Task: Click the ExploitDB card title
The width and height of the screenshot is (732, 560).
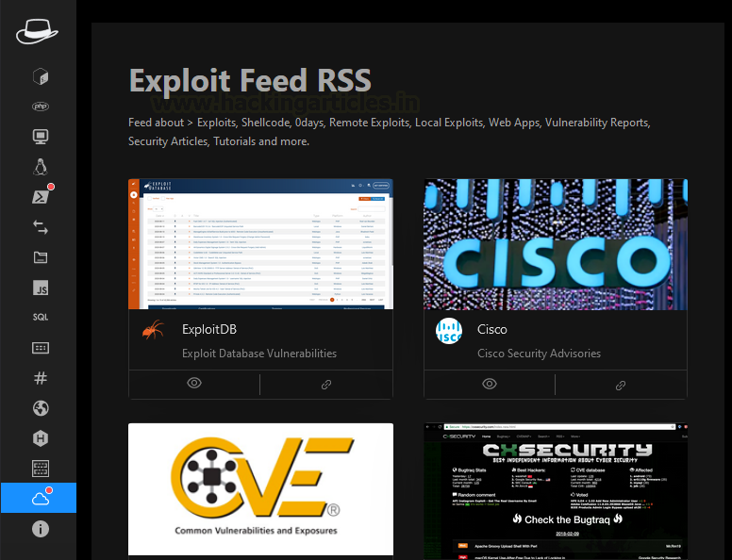Action: [209, 329]
